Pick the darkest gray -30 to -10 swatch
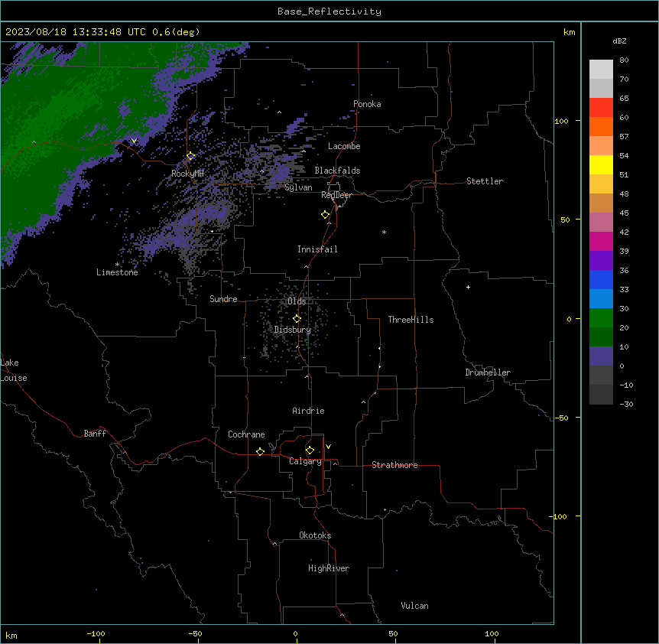 tap(601, 395)
